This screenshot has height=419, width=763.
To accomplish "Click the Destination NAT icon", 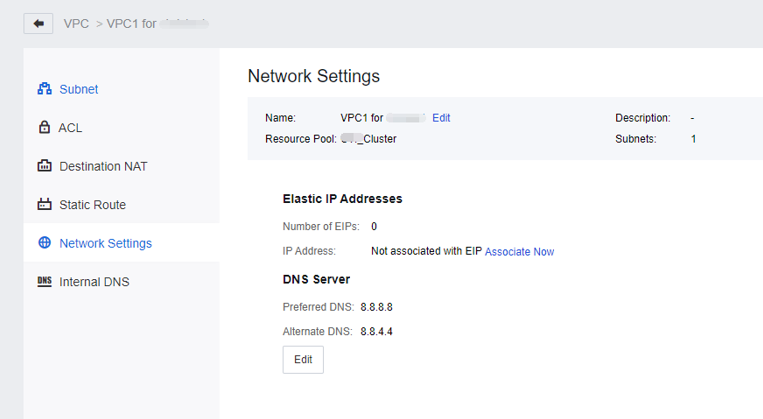I will [x=44, y=166].
